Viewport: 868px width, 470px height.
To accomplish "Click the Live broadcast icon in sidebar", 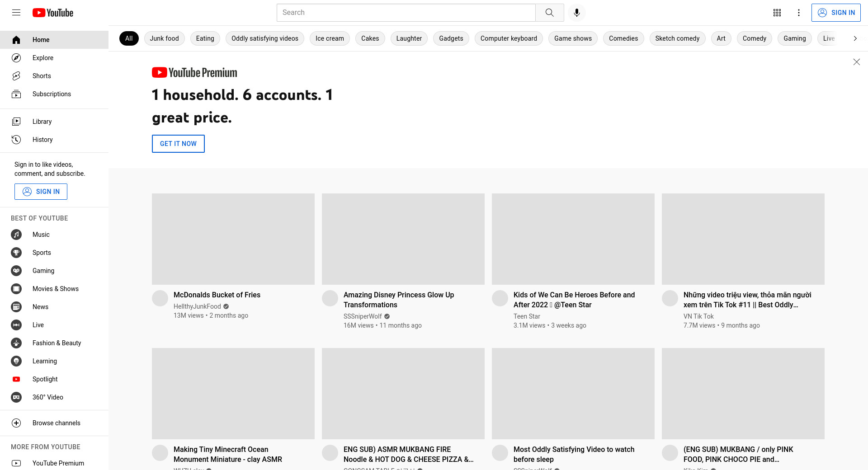I will coord(16,325).
